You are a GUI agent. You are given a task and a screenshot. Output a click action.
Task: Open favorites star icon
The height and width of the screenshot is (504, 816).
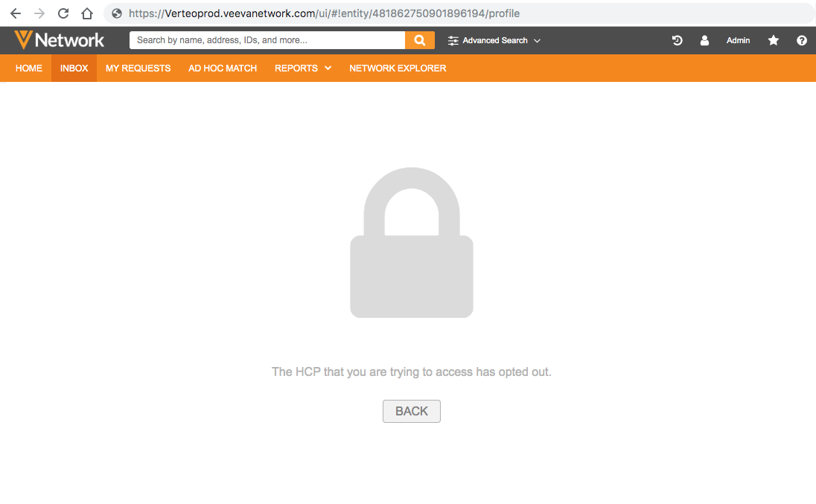774,40
